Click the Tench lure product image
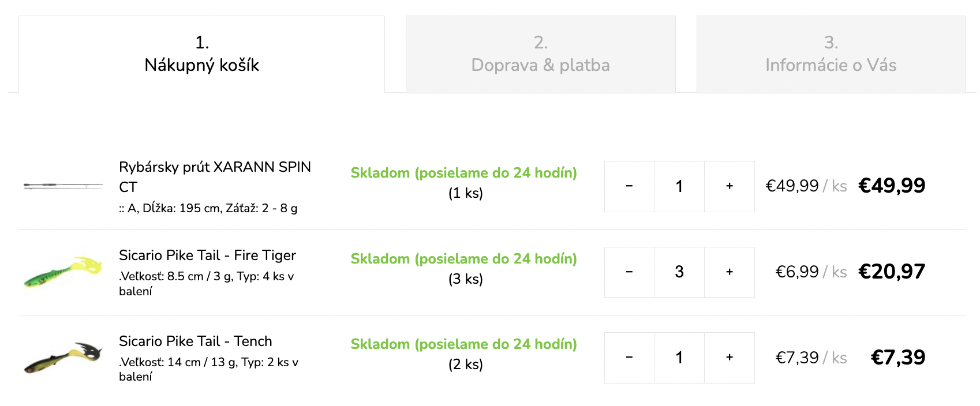Image resolution: width=980 pixels, height=406 pixels. 63,358
